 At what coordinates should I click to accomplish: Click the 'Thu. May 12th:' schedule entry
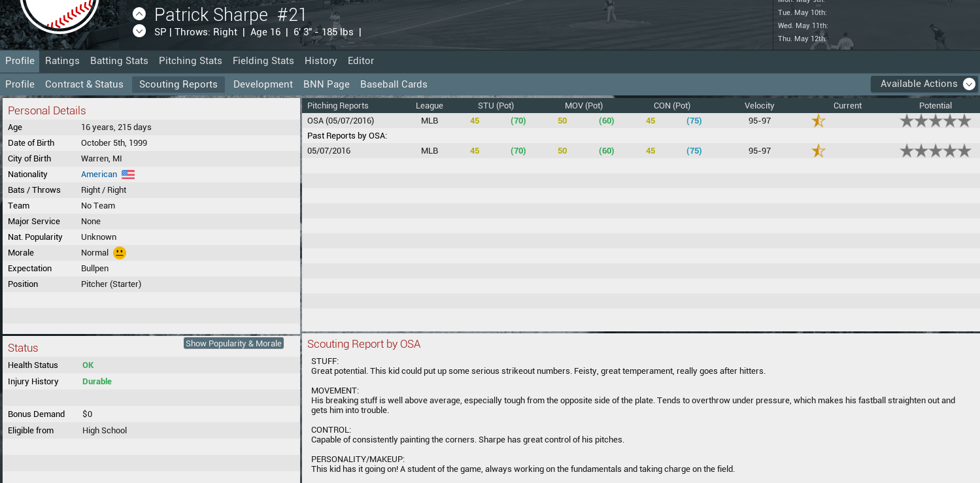tap(802, 39)
